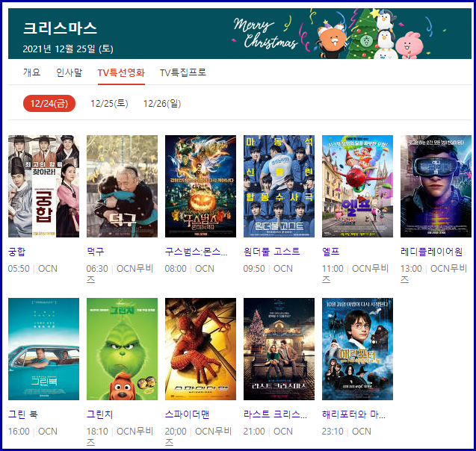Click the 21:00 OCN schedule text
Image resolution: width=476 pixels, height=451 pixels.
268,432
